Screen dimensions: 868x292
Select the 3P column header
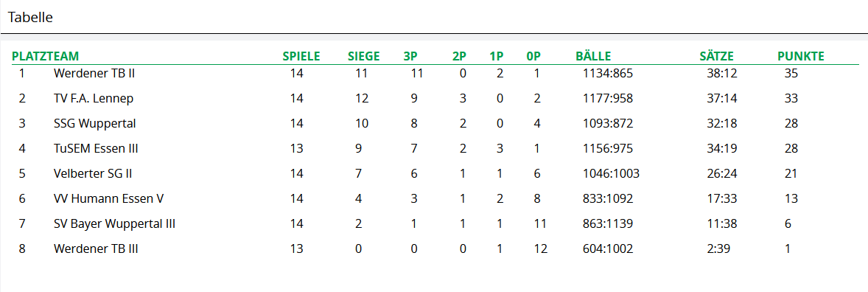(x=410, y=56)
